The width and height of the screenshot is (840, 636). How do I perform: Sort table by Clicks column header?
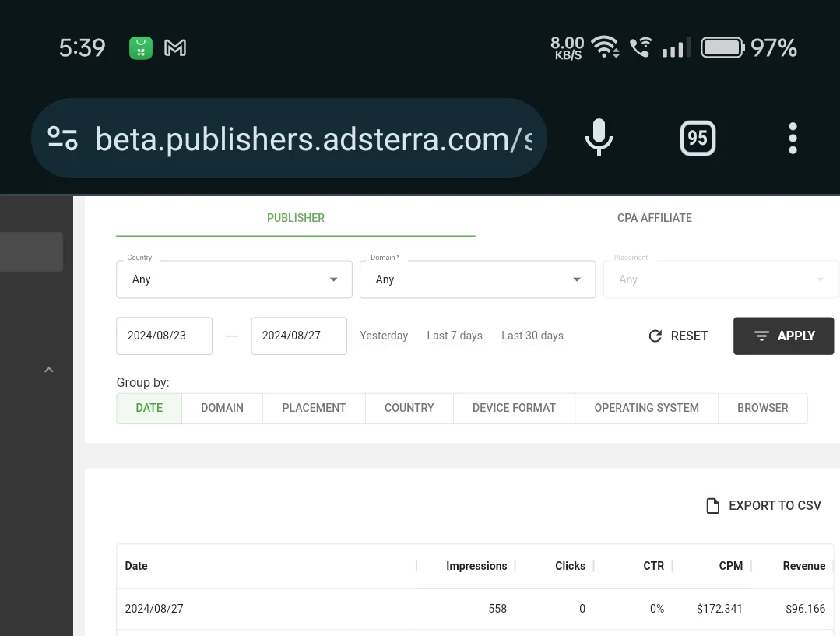pyautogui.click(x=570, y=566)
